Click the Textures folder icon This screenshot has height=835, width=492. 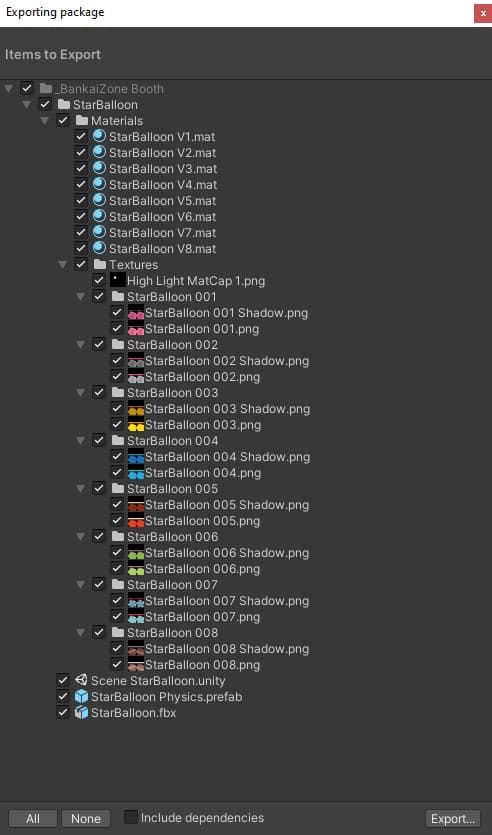click(x=100, y=264)
